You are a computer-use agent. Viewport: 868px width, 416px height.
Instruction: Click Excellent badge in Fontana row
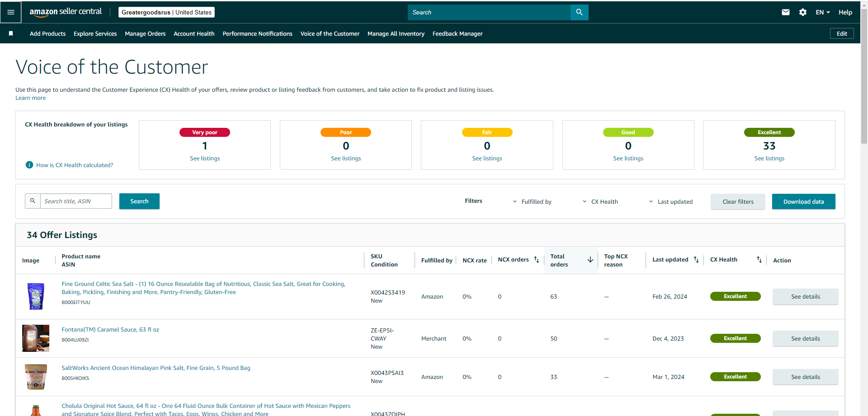pos(735,338)
